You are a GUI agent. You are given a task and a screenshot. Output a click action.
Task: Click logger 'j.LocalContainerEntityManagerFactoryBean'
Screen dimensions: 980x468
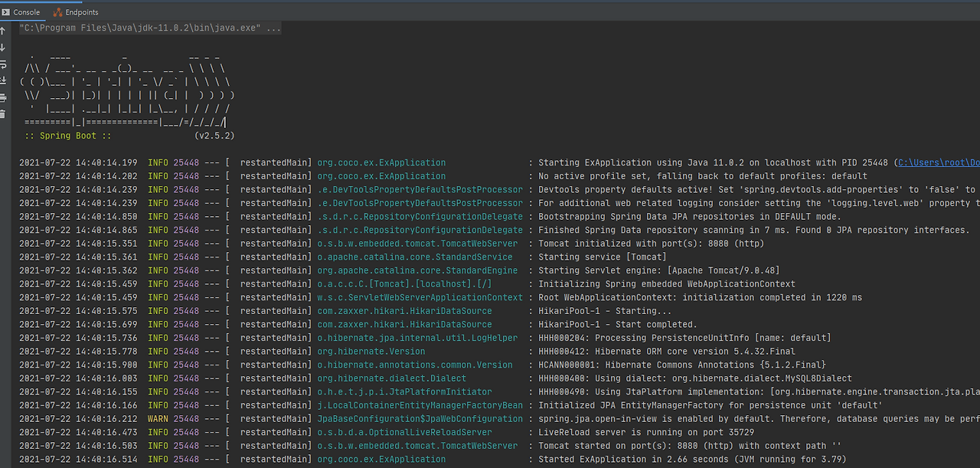pos(420,405)
